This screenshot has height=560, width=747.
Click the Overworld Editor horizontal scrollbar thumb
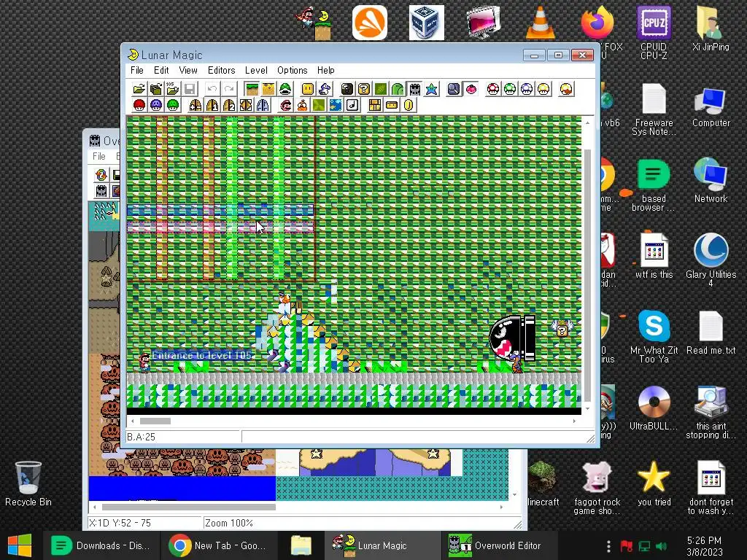[189, 507]
